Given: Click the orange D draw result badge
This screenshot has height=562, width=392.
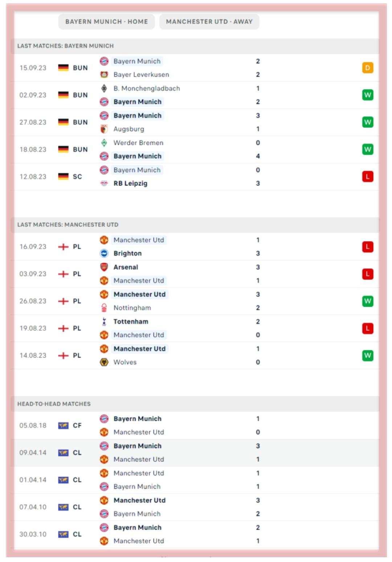Looking at the screenshot, I should point(367,68).
